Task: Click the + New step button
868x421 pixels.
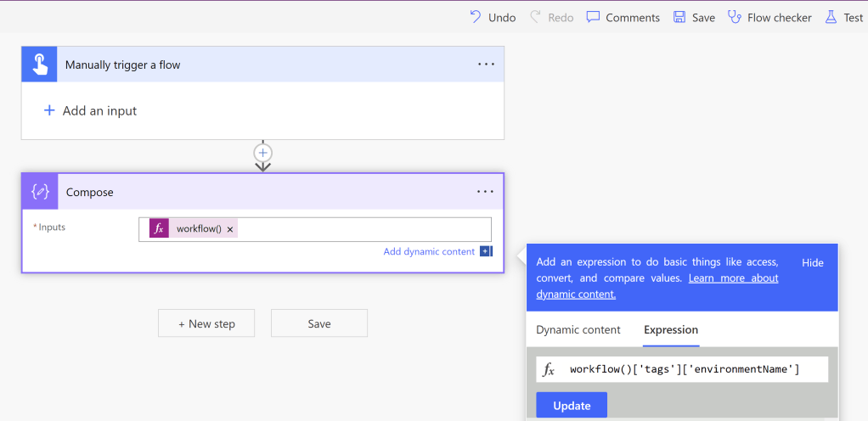Action: tap(206, 323)
